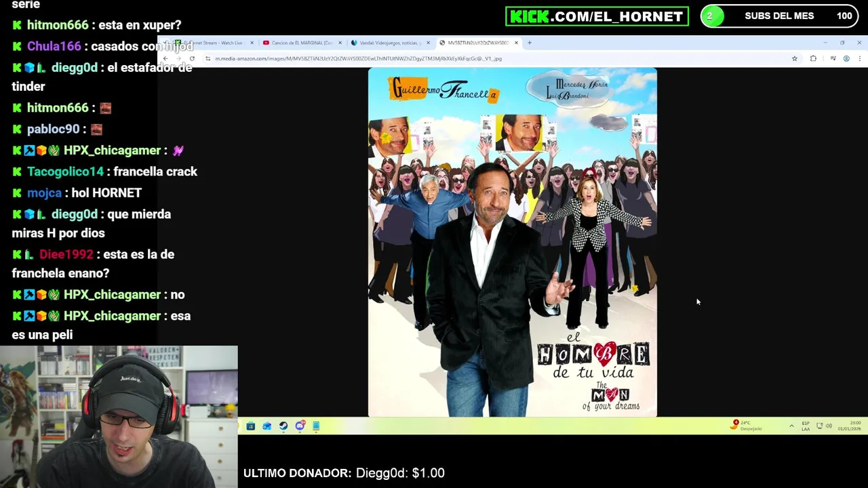The image size is (868, 488).
Task: Minimize the browser window
Action: (825, 43)
